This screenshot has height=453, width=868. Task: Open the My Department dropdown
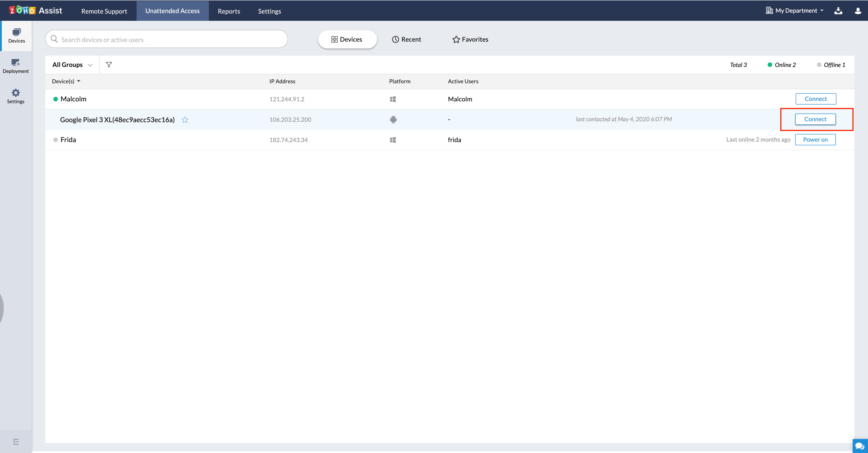(x=794, y=10)
